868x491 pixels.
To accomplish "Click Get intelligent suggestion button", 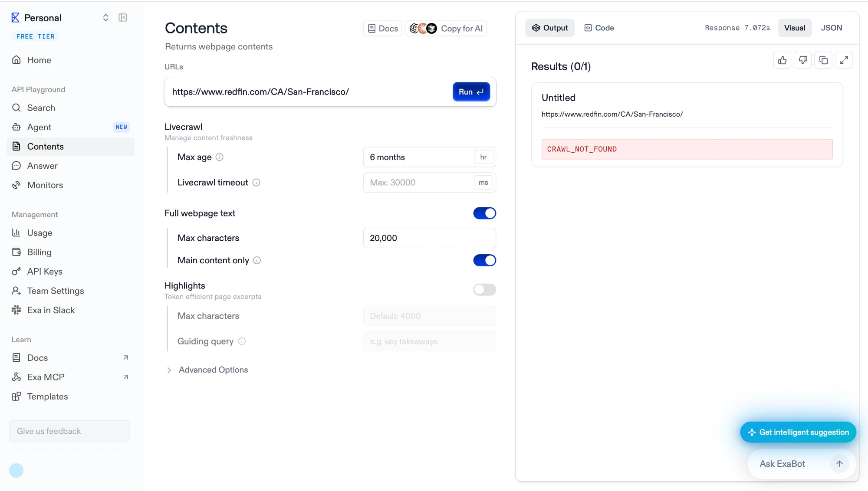I will coord(798,432).
